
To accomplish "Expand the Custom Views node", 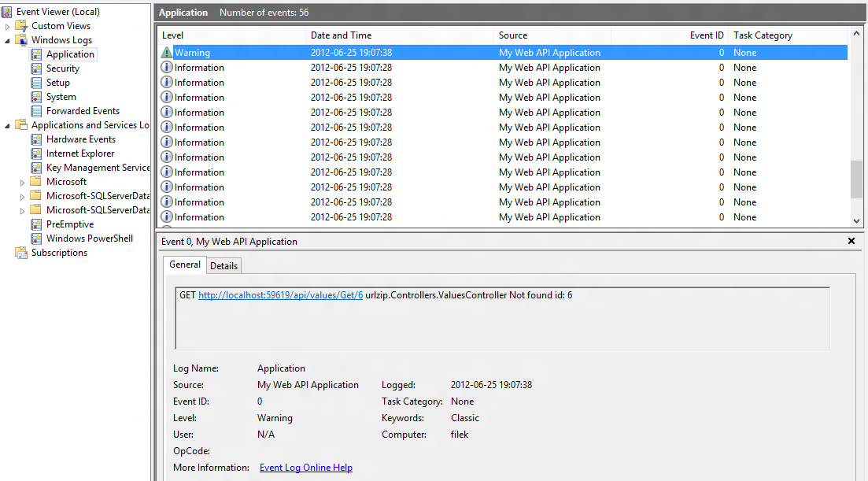I will coord(7,27).
